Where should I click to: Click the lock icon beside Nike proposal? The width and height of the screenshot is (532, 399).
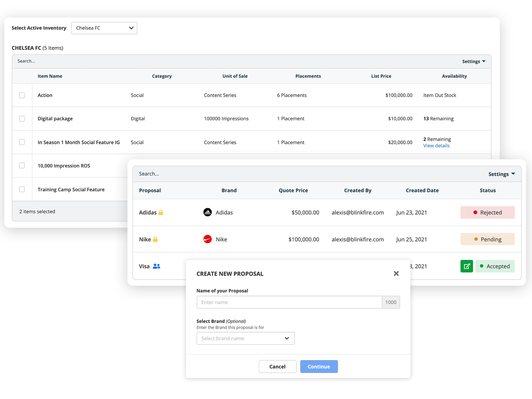pyautogui.click(x=155, y=239)
